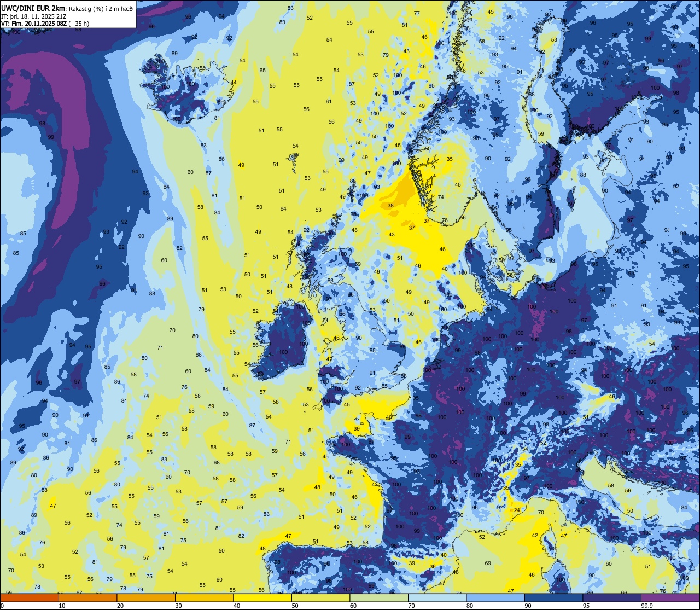Click the 90–95 % blue legend swatch
Image resolution: width=700 pixels, height=610 pixels.
pos(554,598)
